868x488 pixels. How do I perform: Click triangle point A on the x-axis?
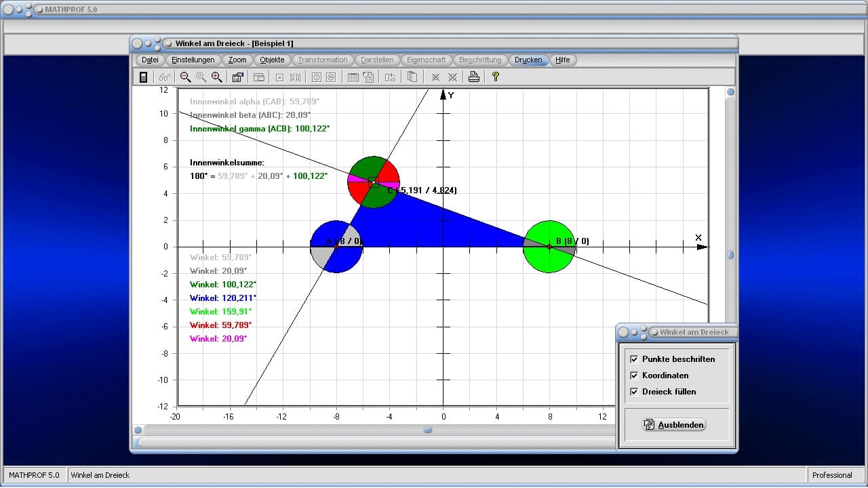coord(336,247)
